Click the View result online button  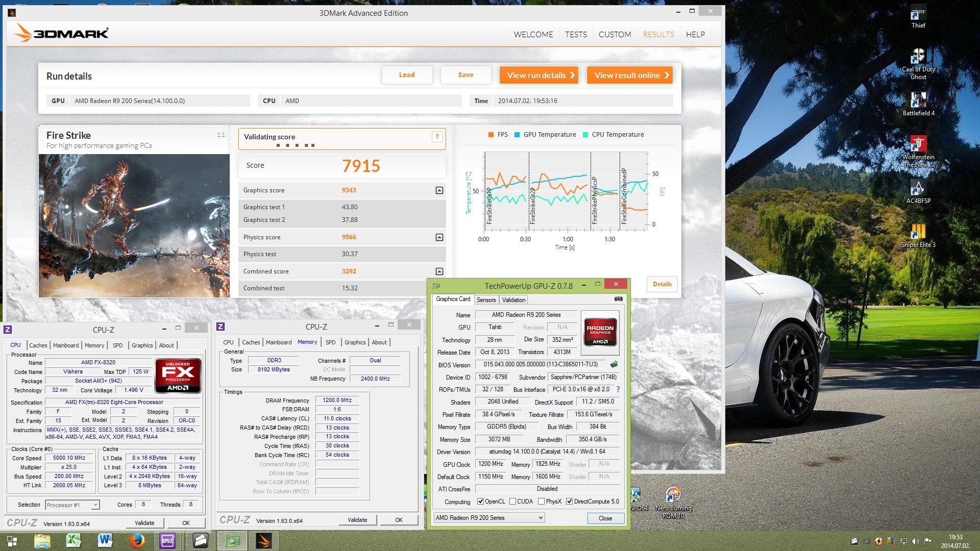(629, 75)
